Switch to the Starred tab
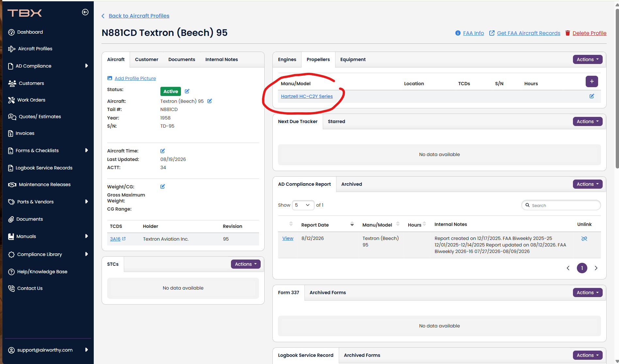 pos(336,121)
